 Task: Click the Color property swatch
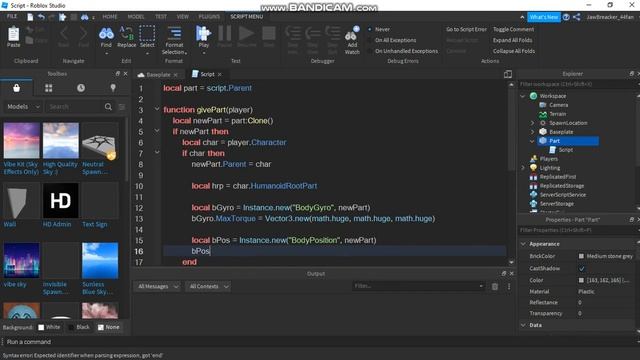point(581,280)
